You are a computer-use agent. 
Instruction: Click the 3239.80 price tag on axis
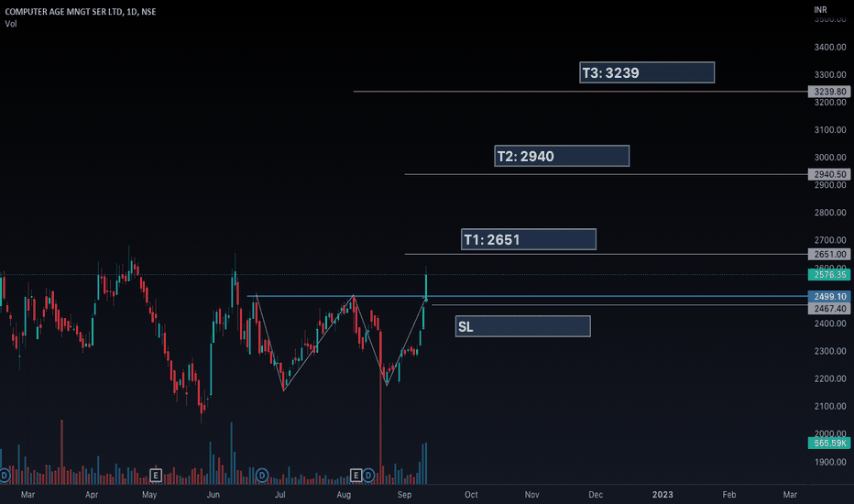[829, 92]
